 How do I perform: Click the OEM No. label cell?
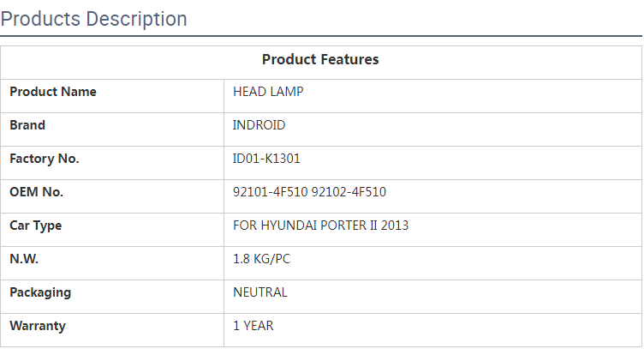(x=36, y=192)
